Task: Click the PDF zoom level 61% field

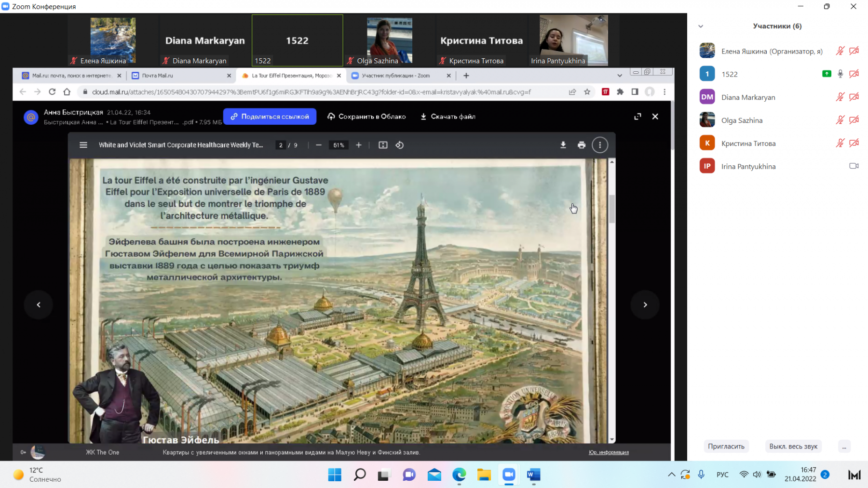Action: tap(339, 145)
